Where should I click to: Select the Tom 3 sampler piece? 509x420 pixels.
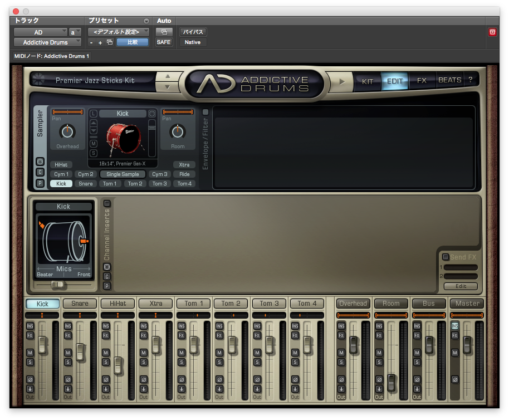pos(159,184)
